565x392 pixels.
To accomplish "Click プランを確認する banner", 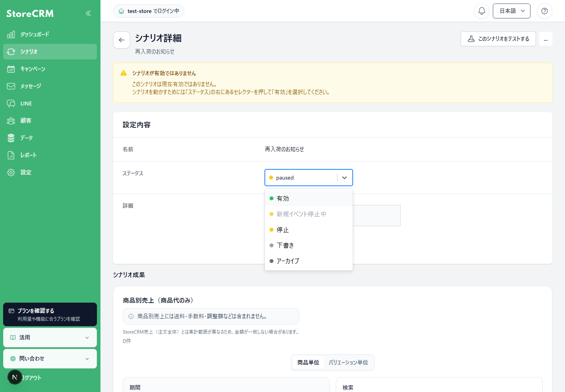I will pos(50,314).
